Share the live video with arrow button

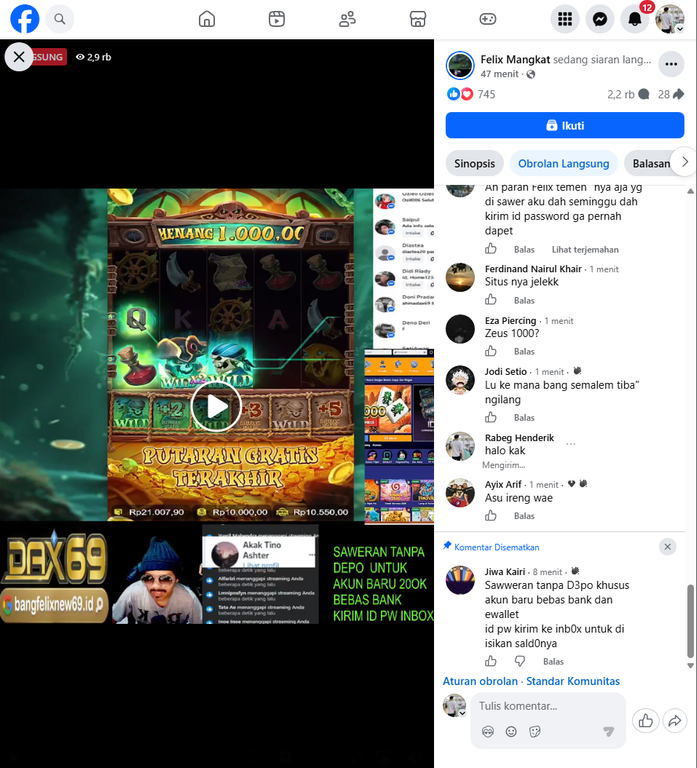click(675, 720)
